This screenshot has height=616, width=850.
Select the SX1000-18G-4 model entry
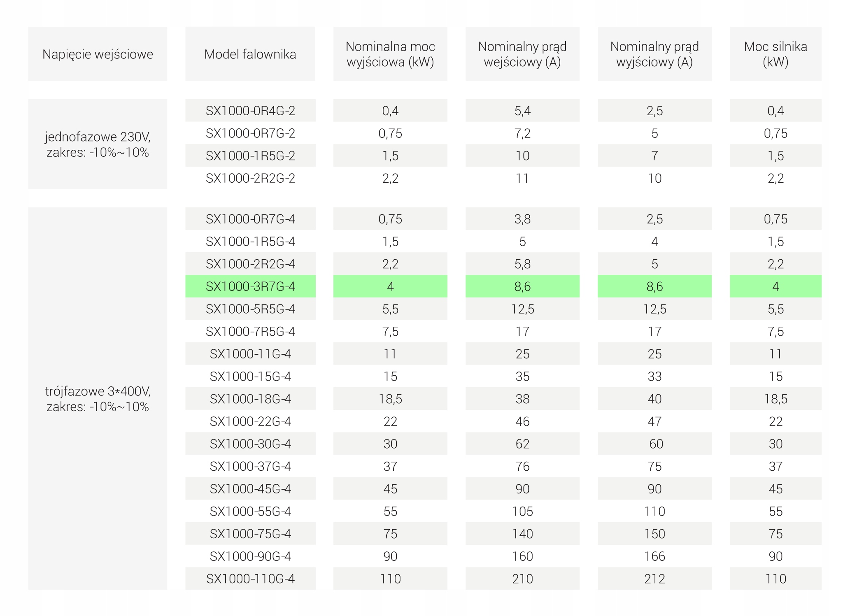click(x=250, y=399)
